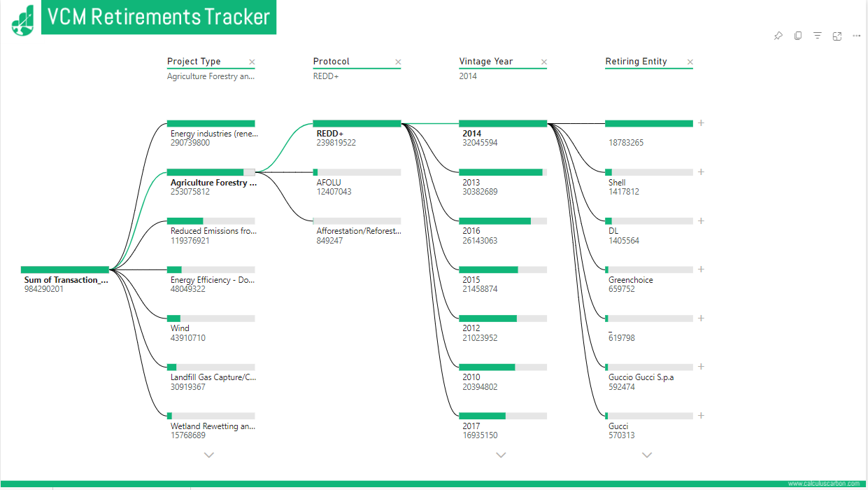Expand the Gucci node with plus
Screen dimensions: 868x490
[x=701, y=416]
